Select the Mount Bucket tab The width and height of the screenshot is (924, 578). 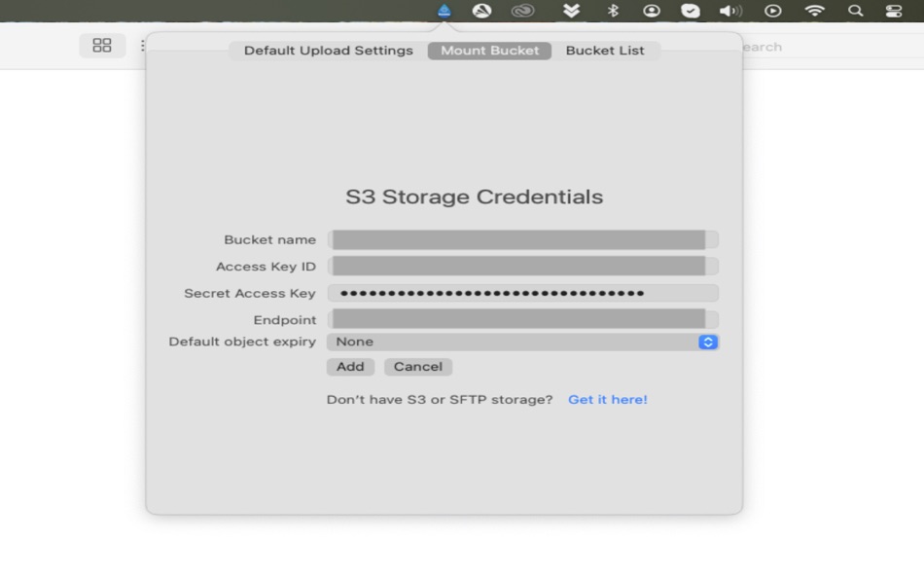(489, 51)
